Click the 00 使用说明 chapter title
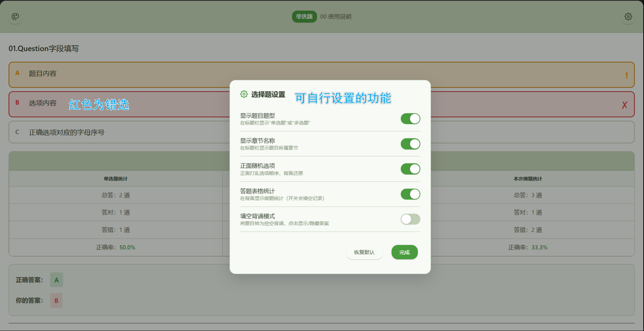The height and width of the screenshot is (331, 644). pos(336,16)
